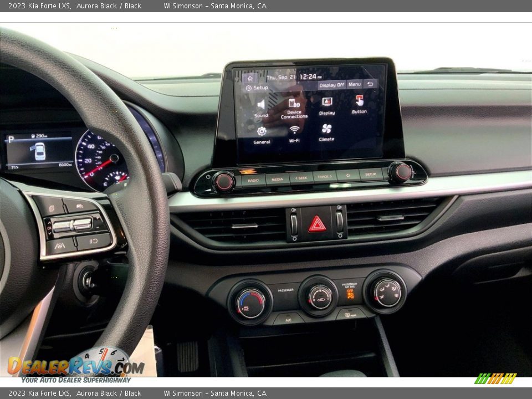Open Wi-Fi settings on the touchscreen
This screenshot has width=532, height=399.
tap(294, 134)
